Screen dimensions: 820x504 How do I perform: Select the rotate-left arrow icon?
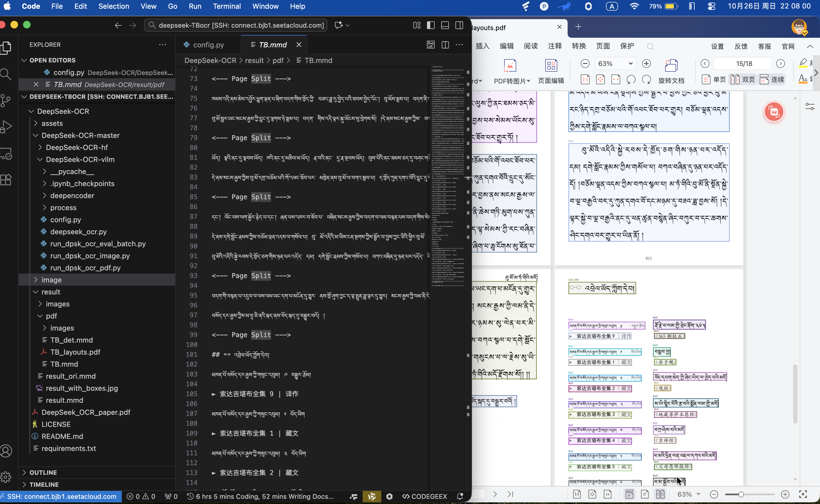point(631,79)
